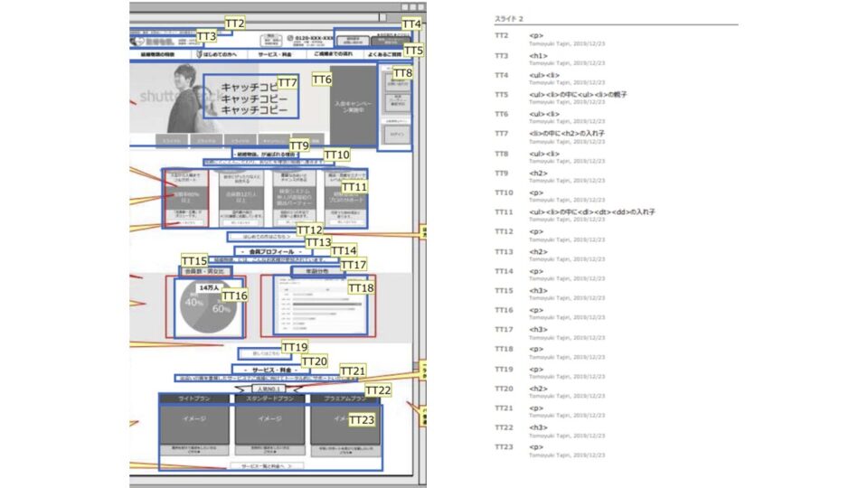Click the TT5 annotation marker
Viewport: 868px width, 488px height.
(x=412, y=52)
